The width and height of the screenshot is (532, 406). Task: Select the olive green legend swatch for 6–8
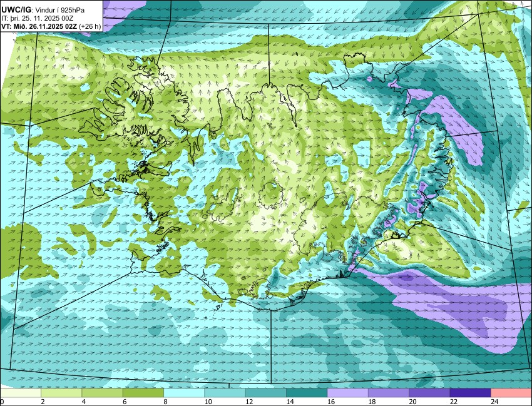point(143,393)
